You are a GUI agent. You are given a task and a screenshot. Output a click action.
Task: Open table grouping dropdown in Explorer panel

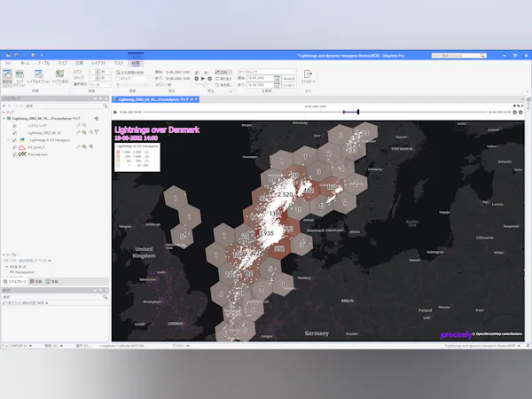coord(50,261)
